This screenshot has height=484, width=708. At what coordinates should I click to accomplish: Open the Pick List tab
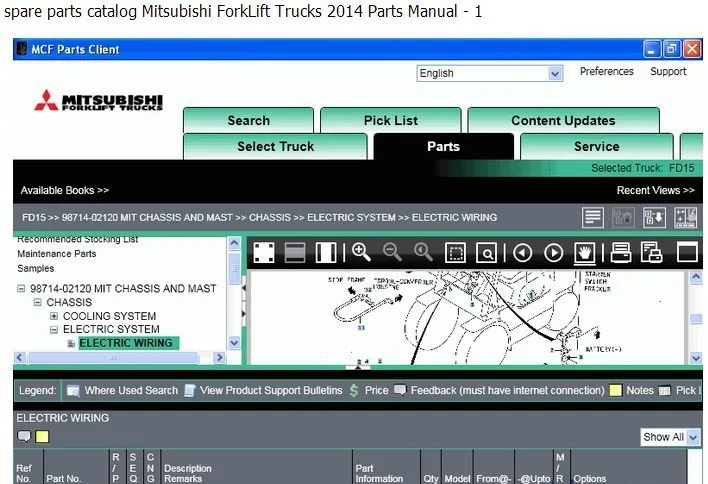click(391, 121)
